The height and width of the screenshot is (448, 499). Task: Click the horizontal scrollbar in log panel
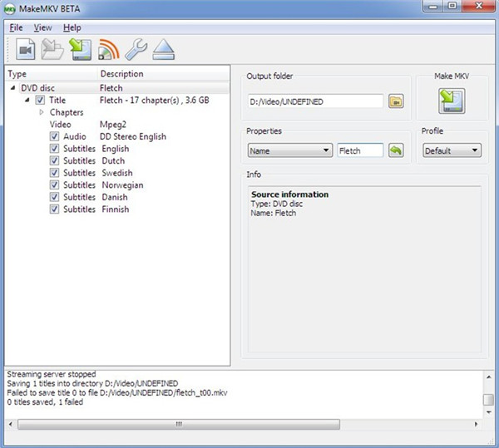click(178, 424)
